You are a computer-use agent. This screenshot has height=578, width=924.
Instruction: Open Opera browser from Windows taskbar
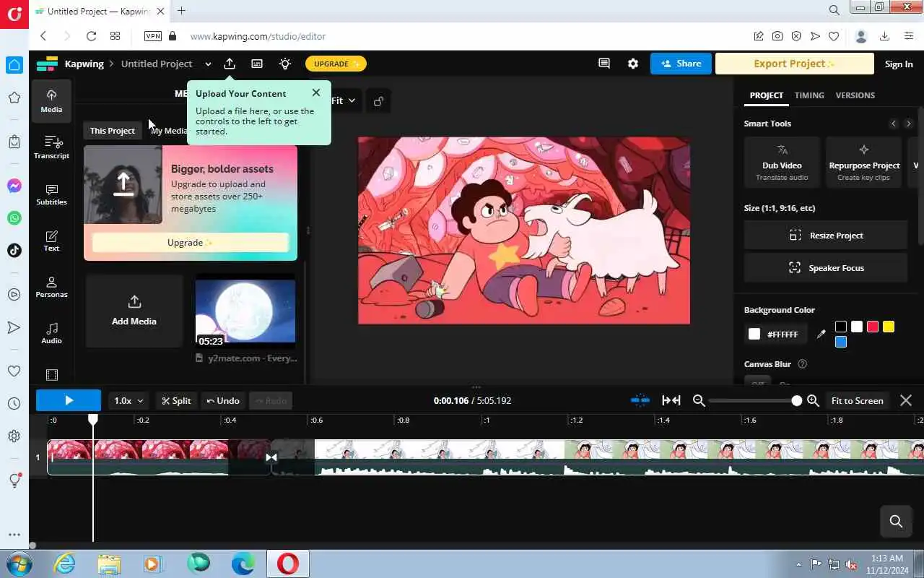[288, 564]
